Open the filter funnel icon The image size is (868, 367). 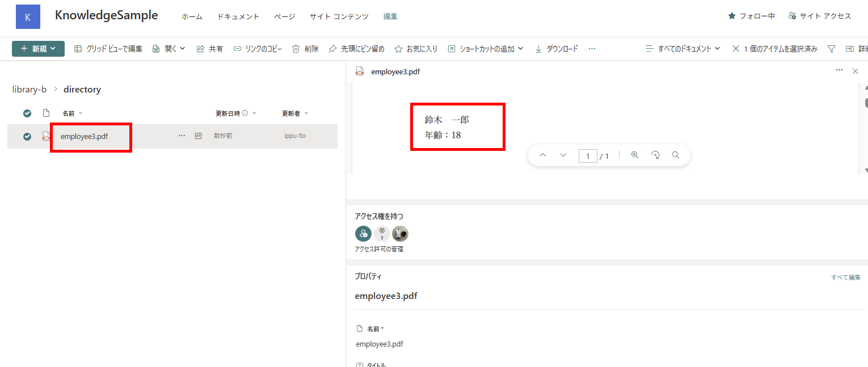click(x=831, y=48)
